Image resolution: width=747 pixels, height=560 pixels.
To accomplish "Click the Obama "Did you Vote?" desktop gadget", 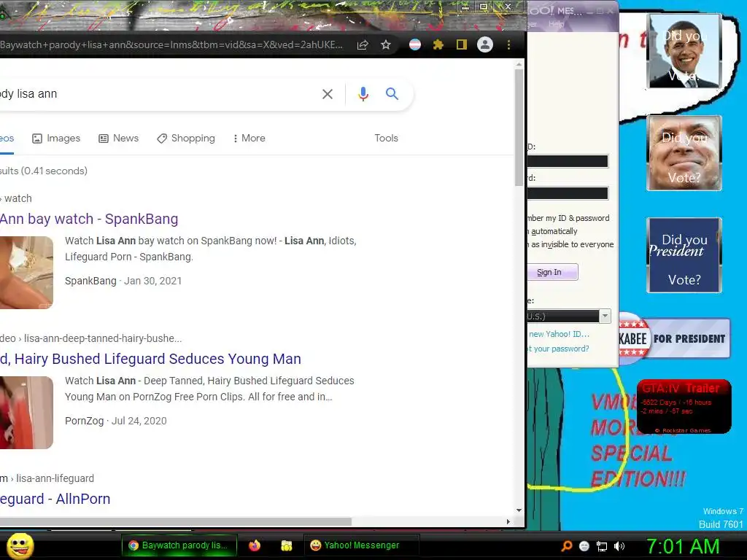I will 684,51.
